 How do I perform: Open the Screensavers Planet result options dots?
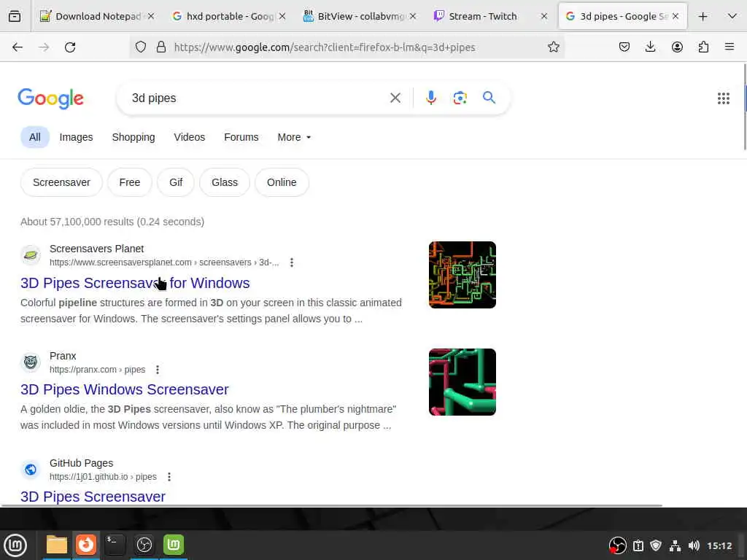292,262
